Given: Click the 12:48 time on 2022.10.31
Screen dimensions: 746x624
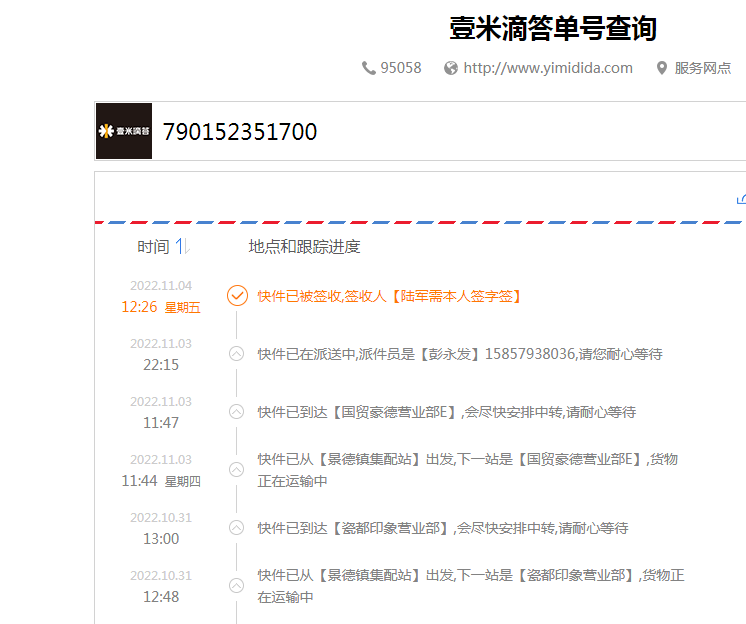Looking at the screenshot, I should pos(161,597).
